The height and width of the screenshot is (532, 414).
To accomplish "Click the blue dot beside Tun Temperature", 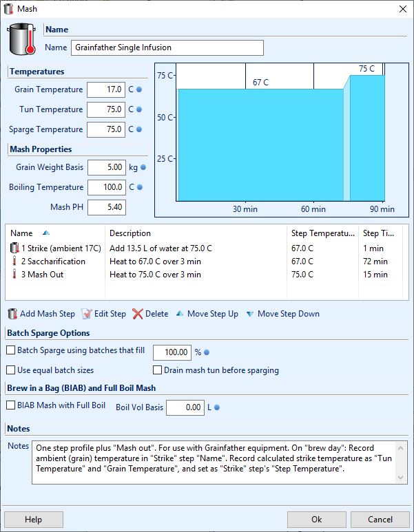I will point(139,109).
